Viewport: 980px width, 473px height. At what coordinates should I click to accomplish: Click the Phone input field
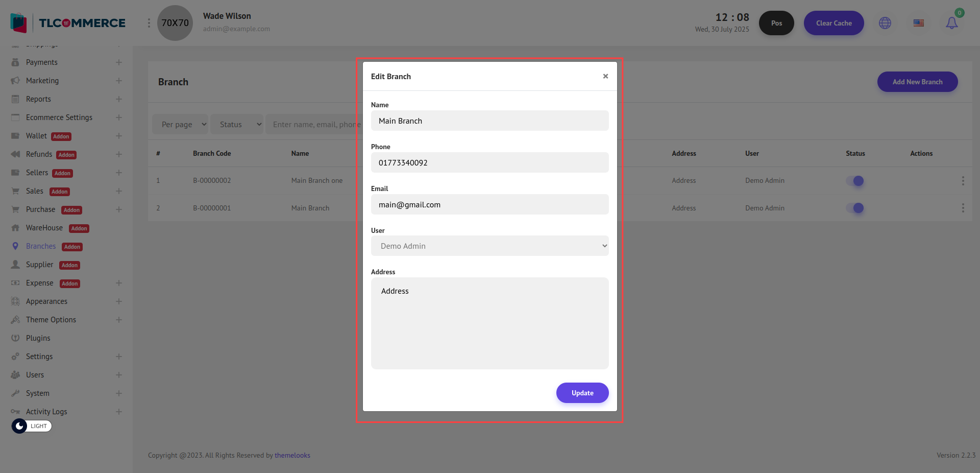click(x=489, y=162)
